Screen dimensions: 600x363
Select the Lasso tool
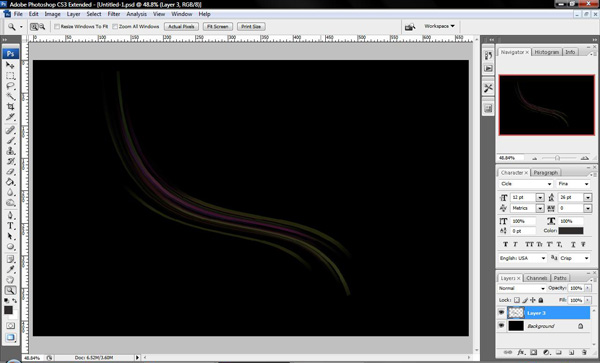point(10,86)
